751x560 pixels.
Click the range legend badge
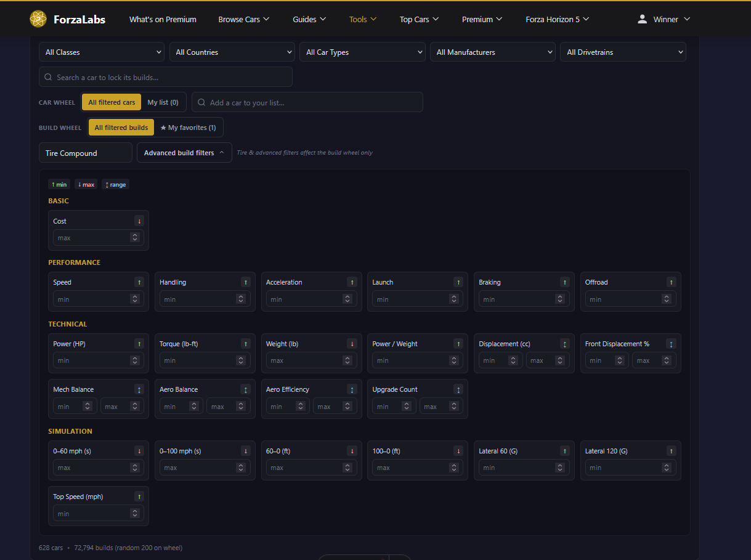click(x=115, y=185)
